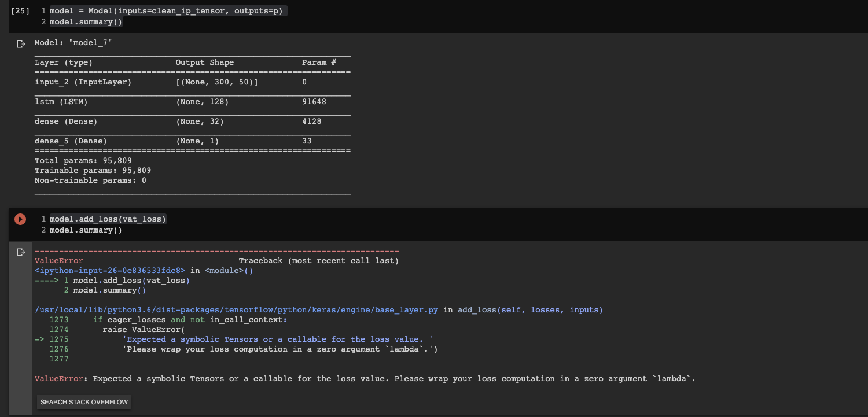
Task: Click the SEARCH STACK OVERFLOW button
Action: 83,402
